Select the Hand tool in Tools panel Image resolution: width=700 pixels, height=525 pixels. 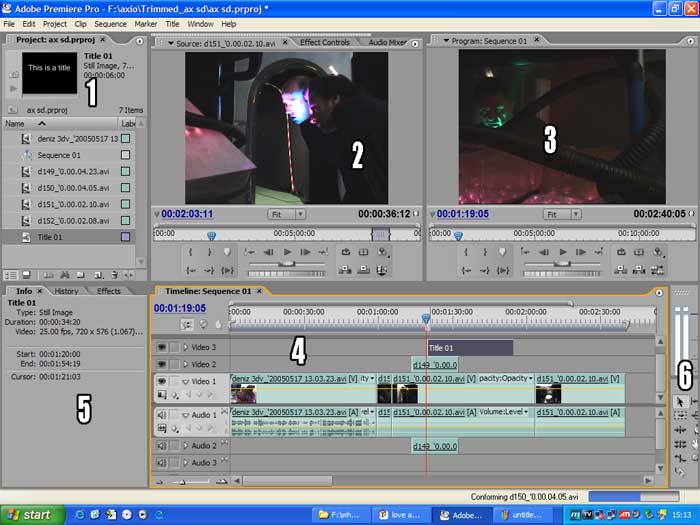pyautogui.click(x=695, y=444)
